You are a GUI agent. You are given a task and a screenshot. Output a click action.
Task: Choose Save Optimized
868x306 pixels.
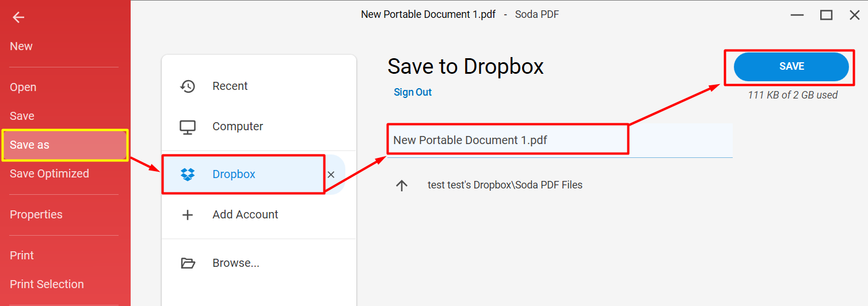(x=50, y=173)
